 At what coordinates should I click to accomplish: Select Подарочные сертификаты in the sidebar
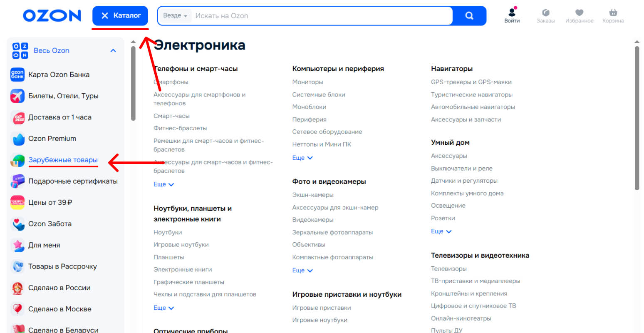tap(73, 181)
